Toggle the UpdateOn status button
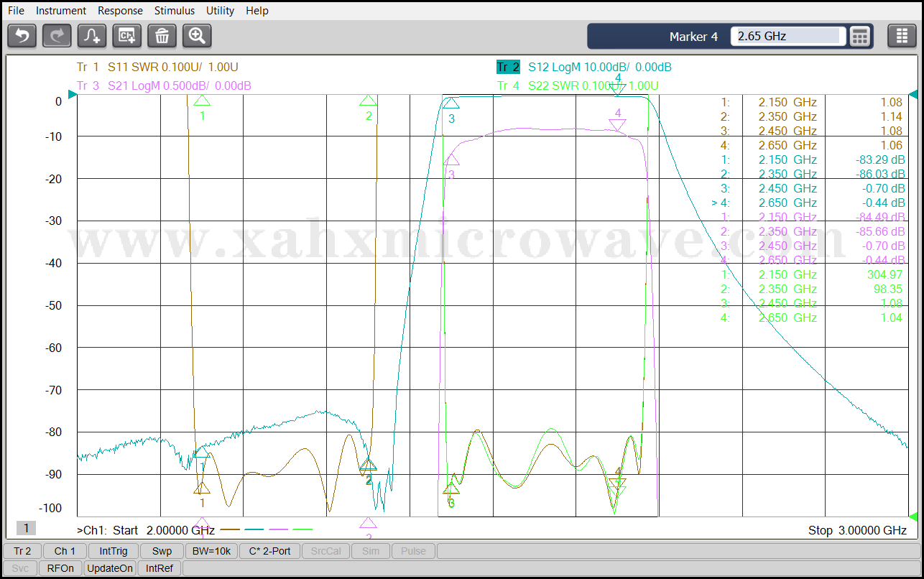The height and width of the screenshot is (579, 924). click(110, 568)
